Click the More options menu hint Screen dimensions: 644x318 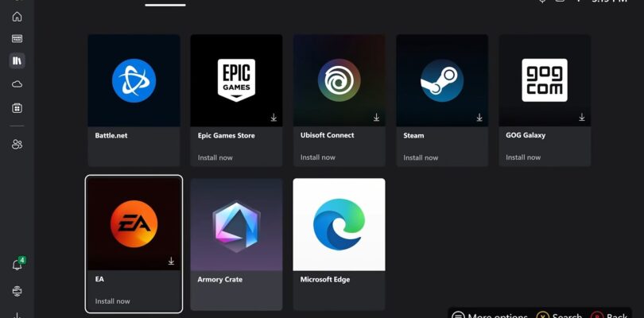(489, 316)
